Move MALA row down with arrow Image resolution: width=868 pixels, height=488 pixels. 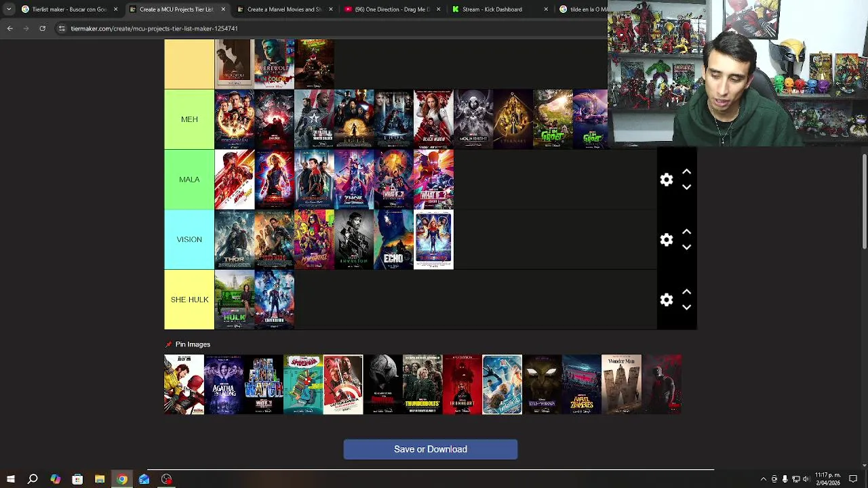pos(686,187)
